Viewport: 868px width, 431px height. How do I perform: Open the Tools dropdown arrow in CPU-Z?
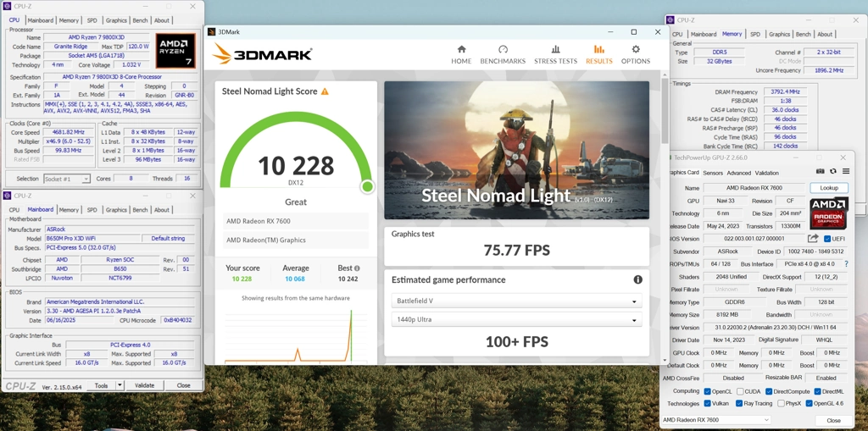pos(119,385)
